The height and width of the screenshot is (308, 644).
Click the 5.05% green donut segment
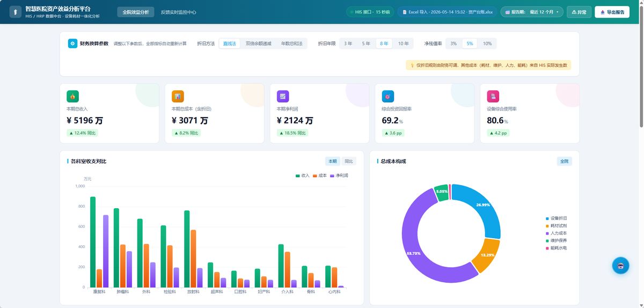[x=442, y=193]
